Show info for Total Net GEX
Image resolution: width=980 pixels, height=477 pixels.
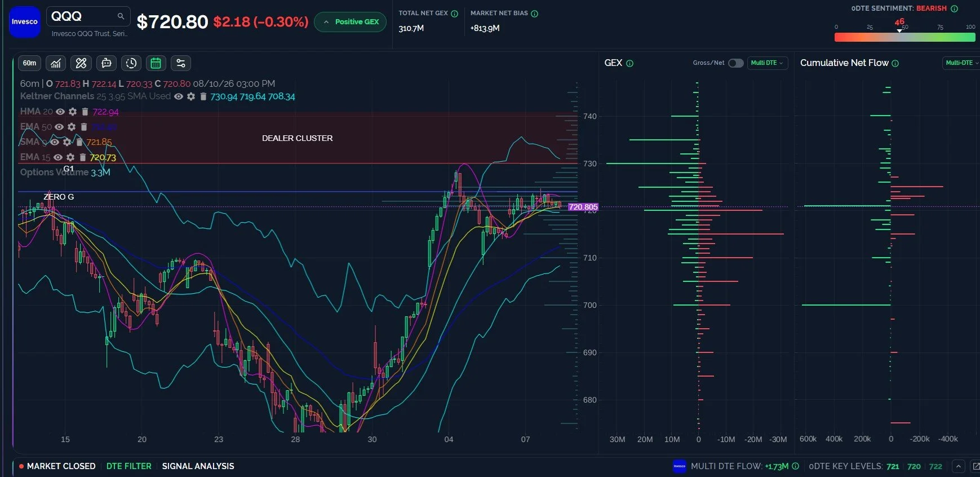[455, 14]
